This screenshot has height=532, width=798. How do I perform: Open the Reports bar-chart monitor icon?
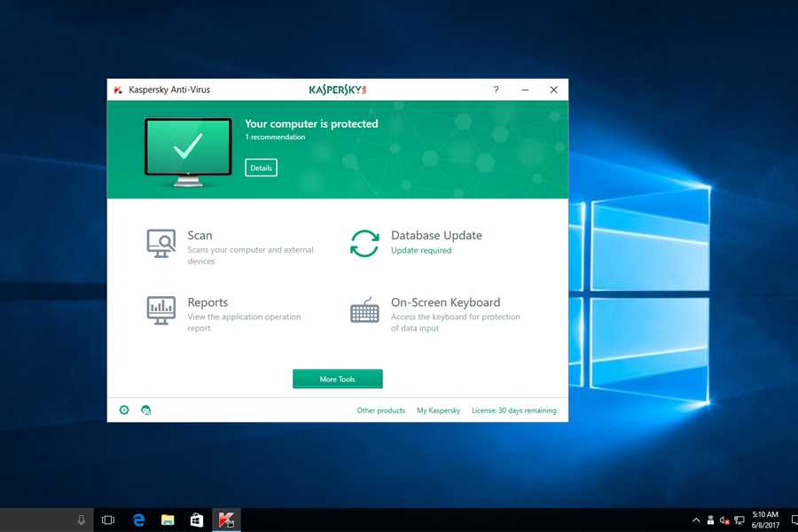(161, 310)
